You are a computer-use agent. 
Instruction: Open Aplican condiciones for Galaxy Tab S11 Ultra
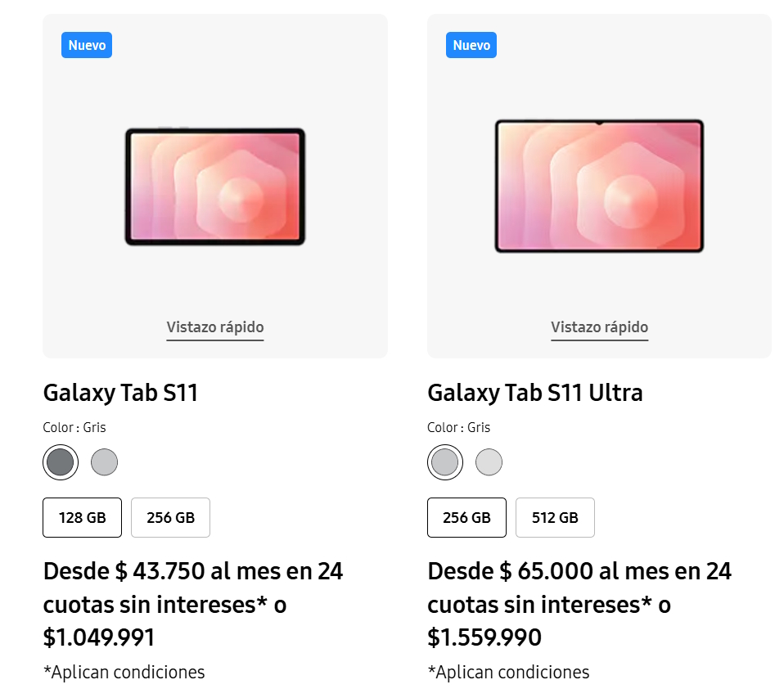click(x=507, y=672)
